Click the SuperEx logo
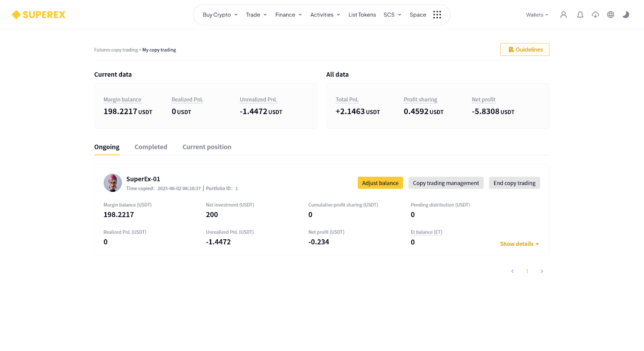 pos(39,15)
